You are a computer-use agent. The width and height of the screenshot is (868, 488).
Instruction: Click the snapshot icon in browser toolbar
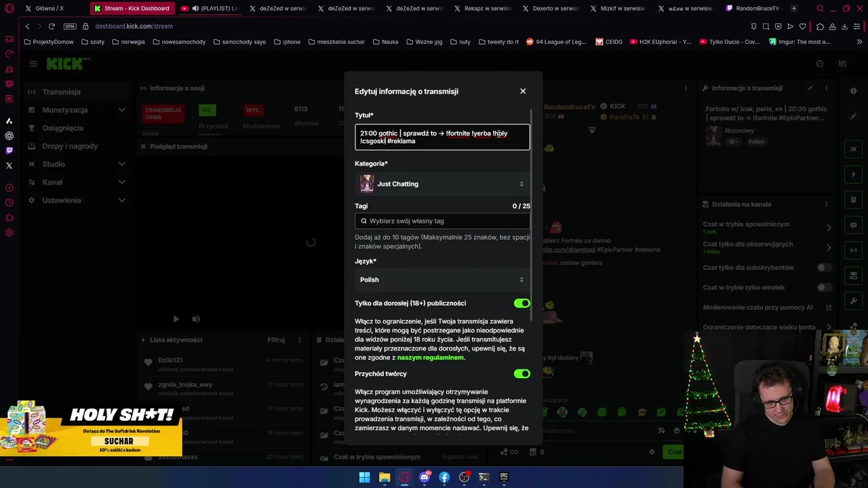[x=766, y=26]
